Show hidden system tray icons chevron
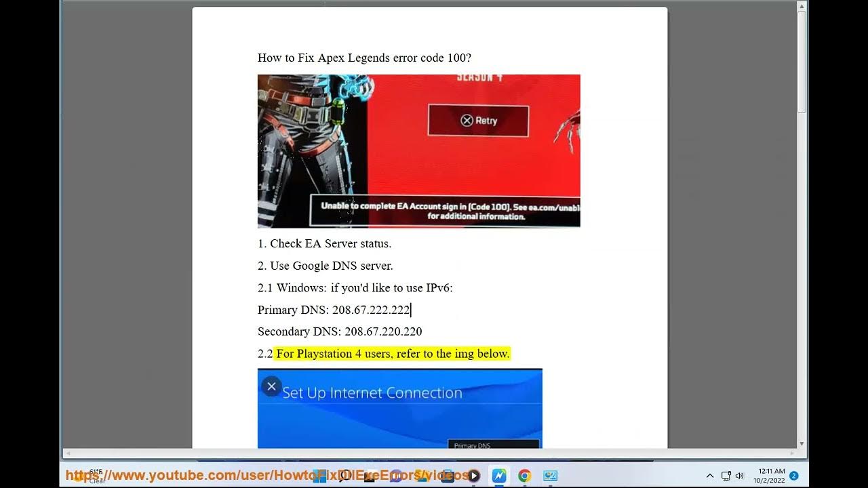Viewport: 868px width, 488px height. pos(710,476)
